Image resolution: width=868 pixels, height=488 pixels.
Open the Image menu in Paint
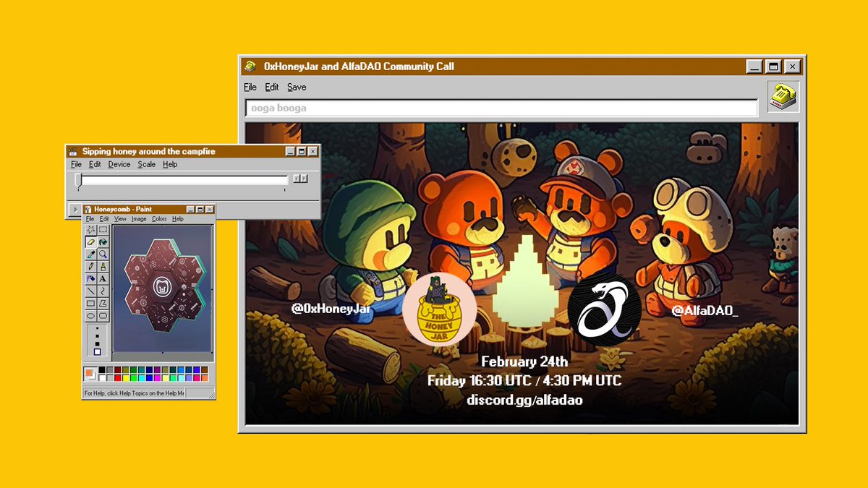point(139,218)
